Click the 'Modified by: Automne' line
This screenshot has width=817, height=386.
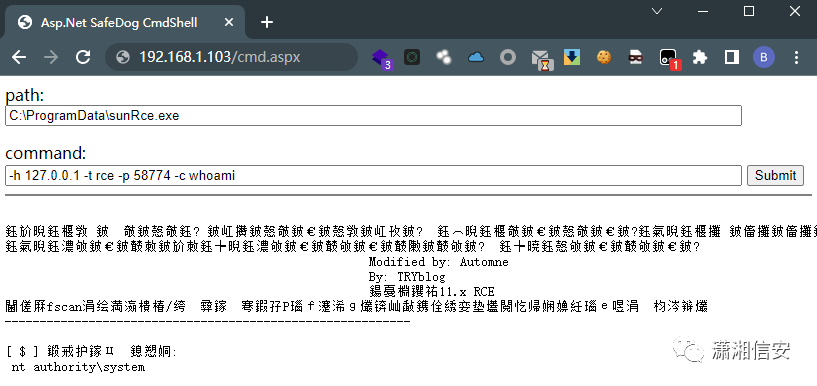(439, 262)
